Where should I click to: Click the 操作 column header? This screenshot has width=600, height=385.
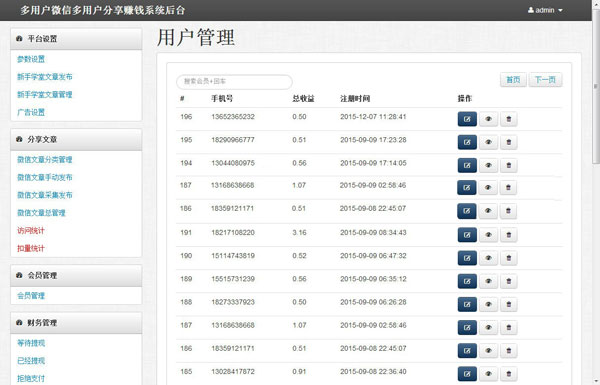[465, 99]
